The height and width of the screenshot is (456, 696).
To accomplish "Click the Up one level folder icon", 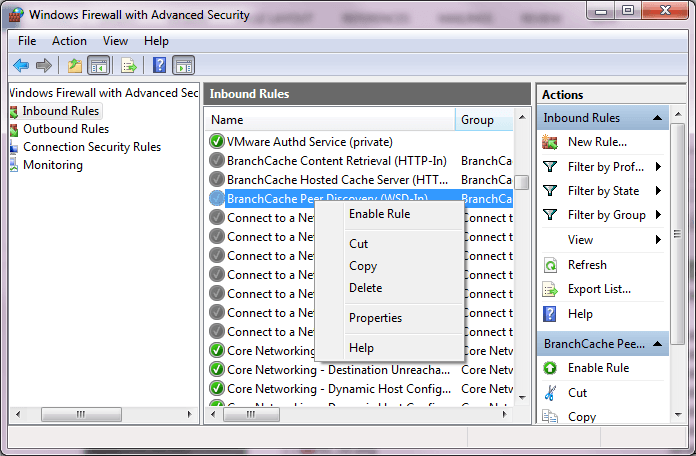I will point(75,66).
